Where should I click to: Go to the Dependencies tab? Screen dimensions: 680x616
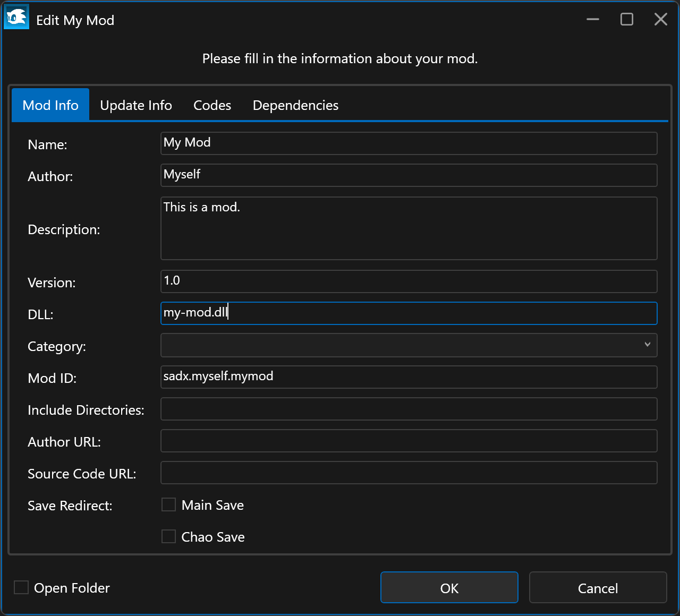(x=295, y=105)
